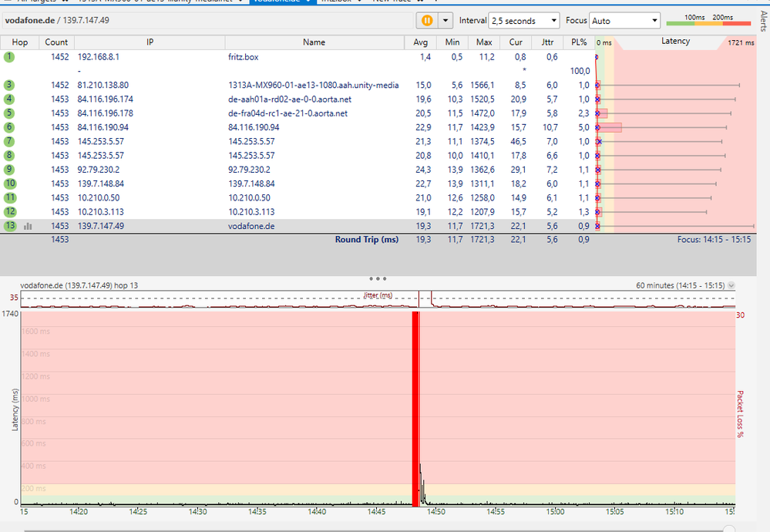This screenshot has height=532, width=770.
Task: Toggle the timeline graph icon on hop 13
Action: click(28, 227)
